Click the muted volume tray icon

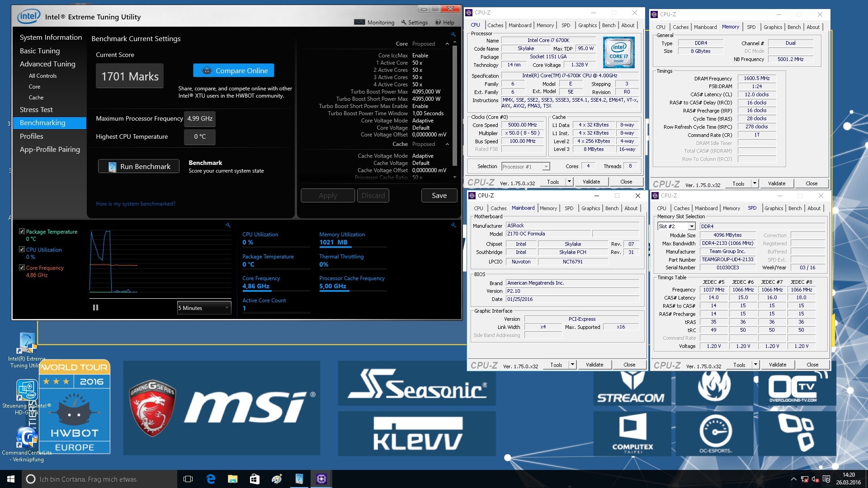(x=815, y=479)
